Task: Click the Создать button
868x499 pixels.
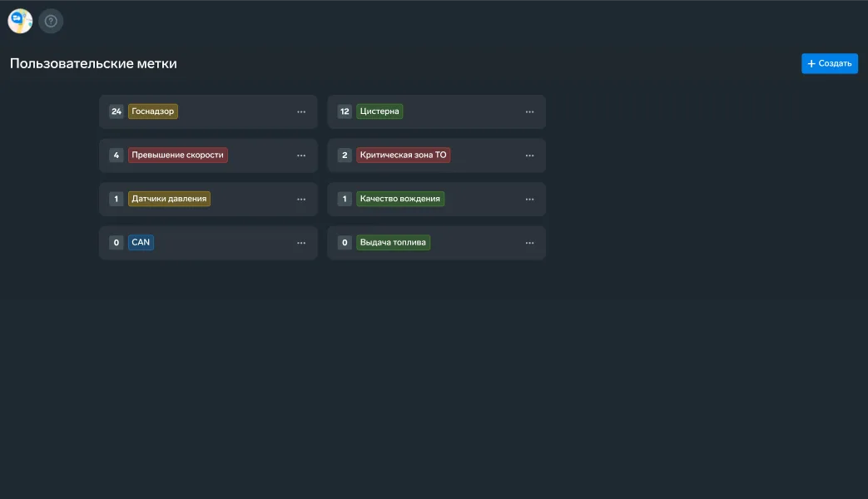Action: click(829, 63)
